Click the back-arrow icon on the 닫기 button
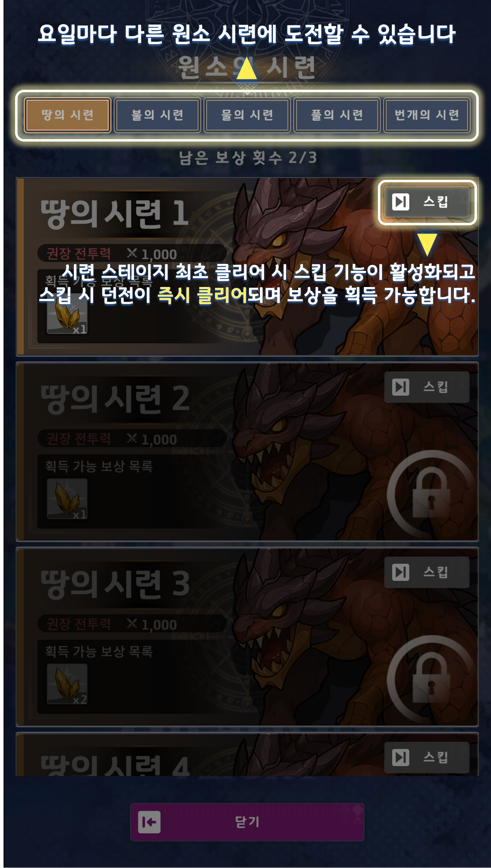 click(x=149, y=822)
